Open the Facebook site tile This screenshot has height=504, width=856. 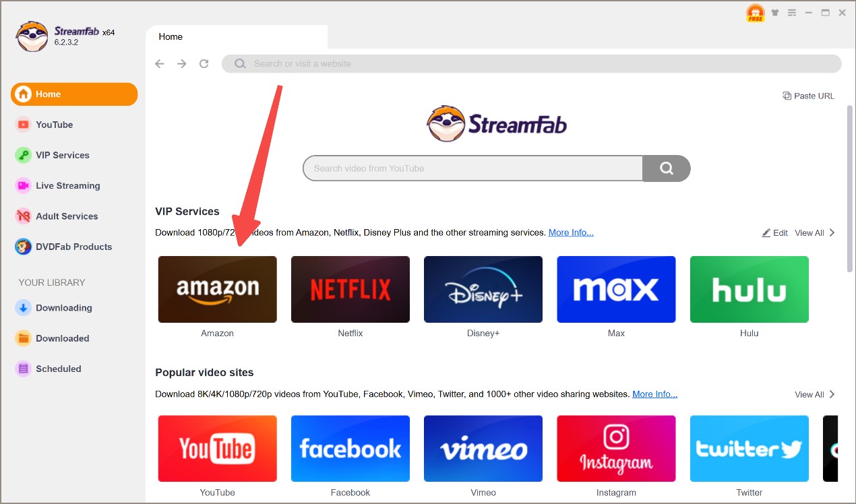pos(350,449)
